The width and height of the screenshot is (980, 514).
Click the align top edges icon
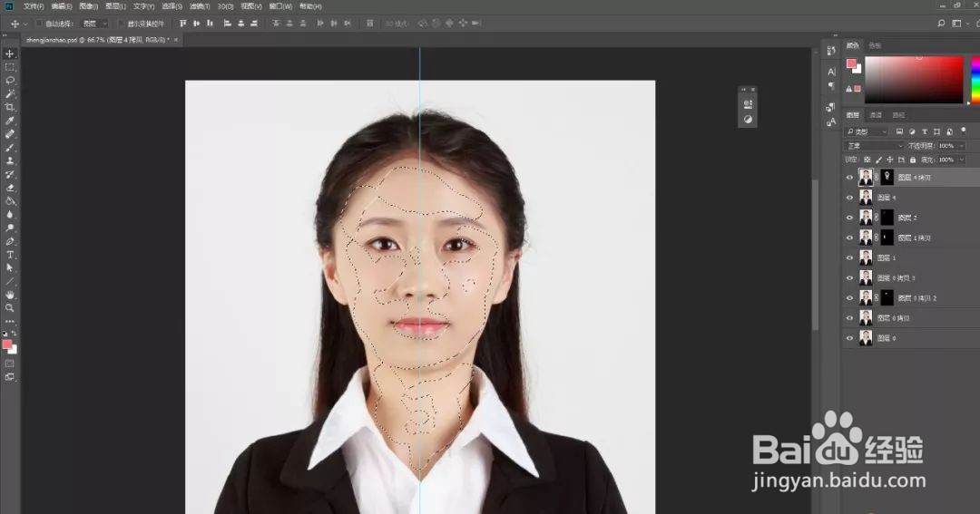click(182, 23)
